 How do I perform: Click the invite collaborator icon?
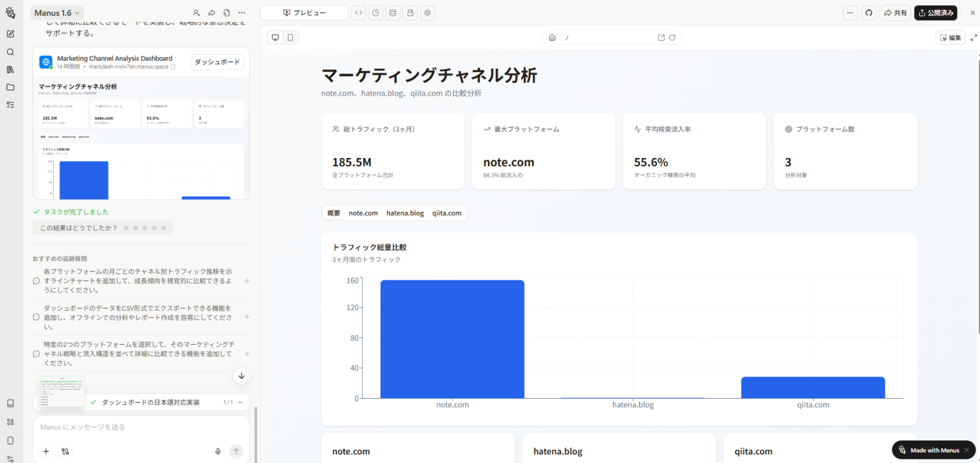tap(196, 13)
